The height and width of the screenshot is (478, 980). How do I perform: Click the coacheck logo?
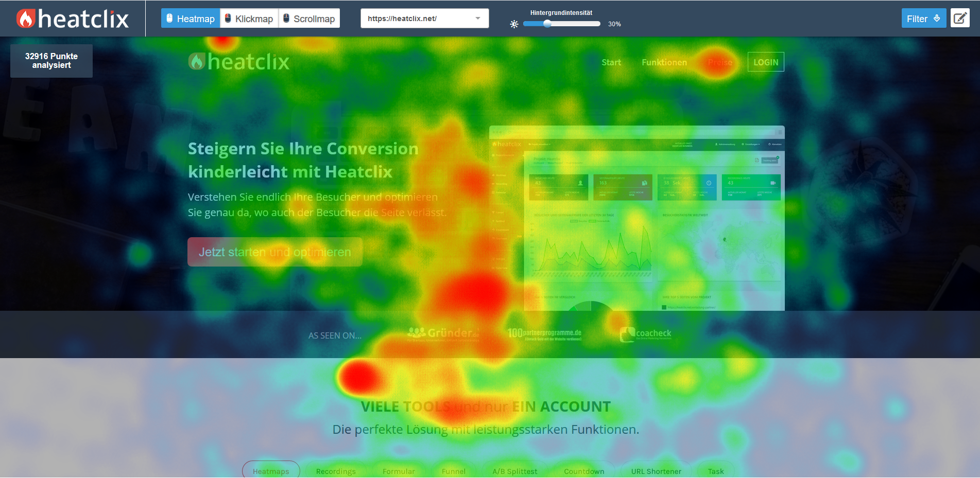pos(645,334)
